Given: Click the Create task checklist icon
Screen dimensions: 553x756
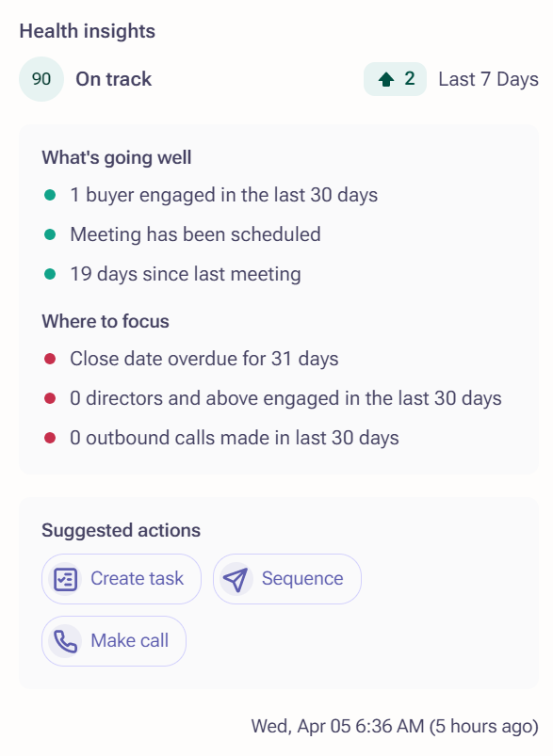Looking at the screenshot, I should (65, 579).
